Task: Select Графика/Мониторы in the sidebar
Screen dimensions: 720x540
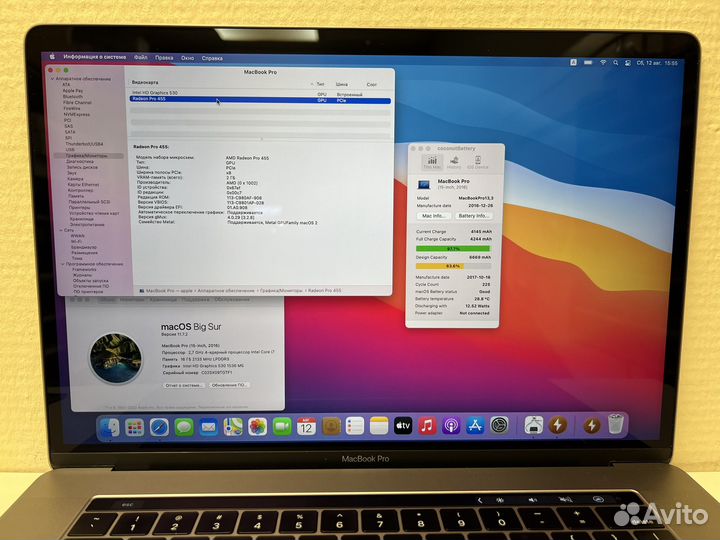Action: 87,156
